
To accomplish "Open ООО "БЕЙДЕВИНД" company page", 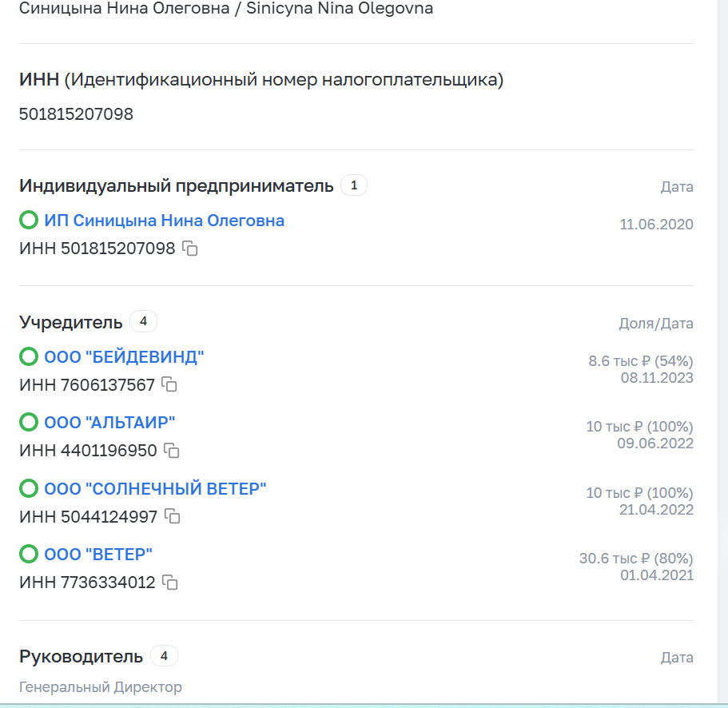I will pyautogui.click(x=124, y=357).
